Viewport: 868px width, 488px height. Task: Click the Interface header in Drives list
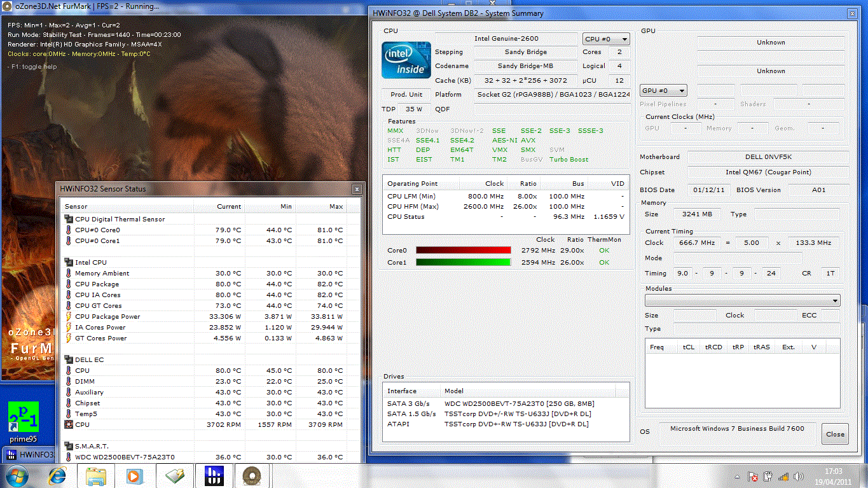pyautogui.click(x=412, y=391)
